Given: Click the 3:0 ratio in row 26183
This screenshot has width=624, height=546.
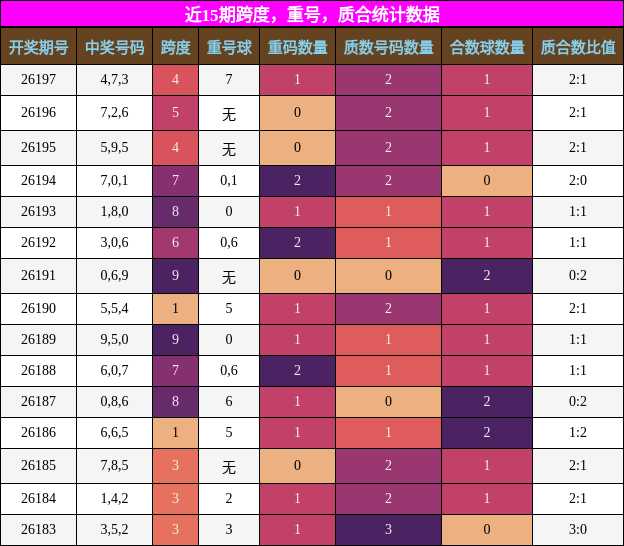Looking at the screenshot, I should click(578, 530).
